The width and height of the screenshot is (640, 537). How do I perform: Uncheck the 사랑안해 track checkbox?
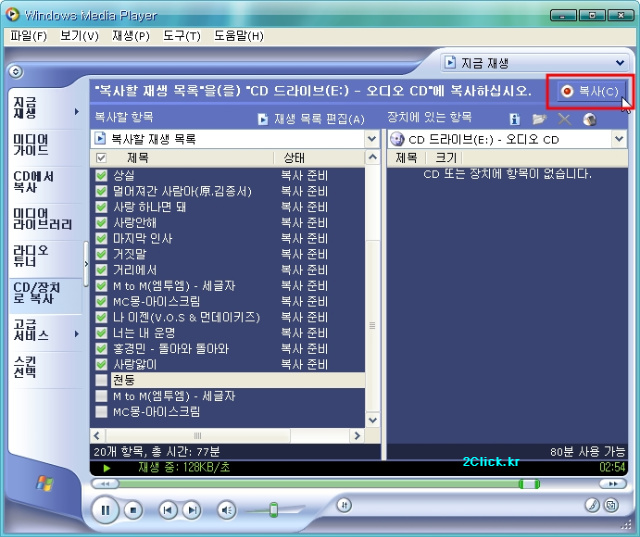click(x=101, y=223)
